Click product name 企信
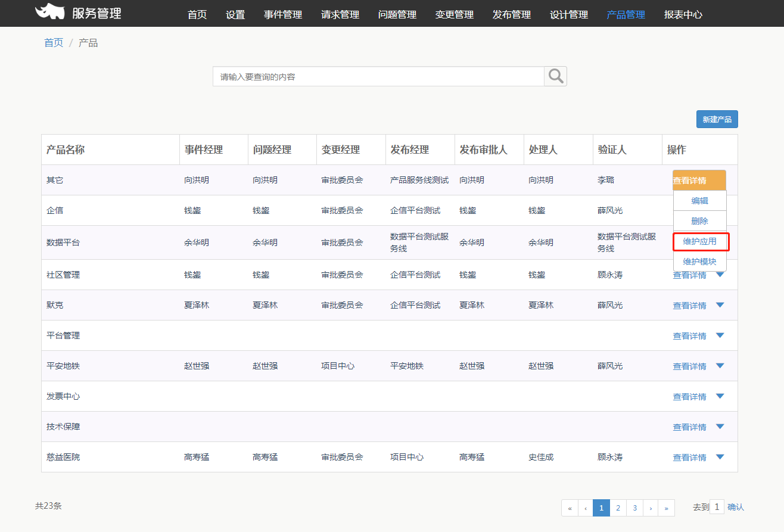The height and width of the screenshot is (532, 784). tap(55, 210)
